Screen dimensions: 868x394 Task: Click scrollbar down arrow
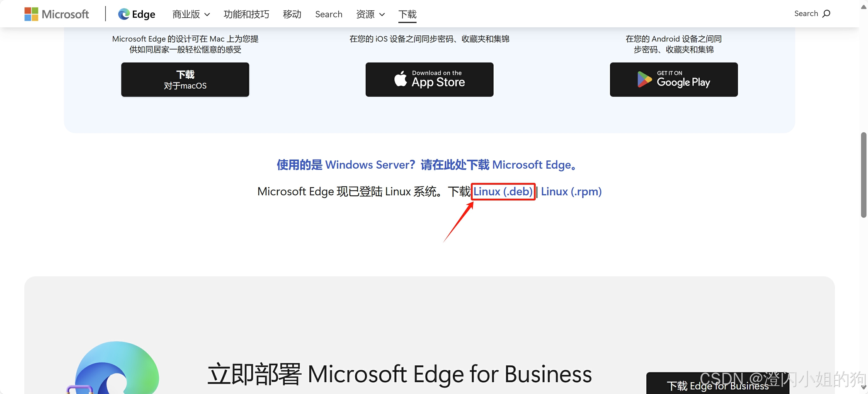(x=864, y=388)
